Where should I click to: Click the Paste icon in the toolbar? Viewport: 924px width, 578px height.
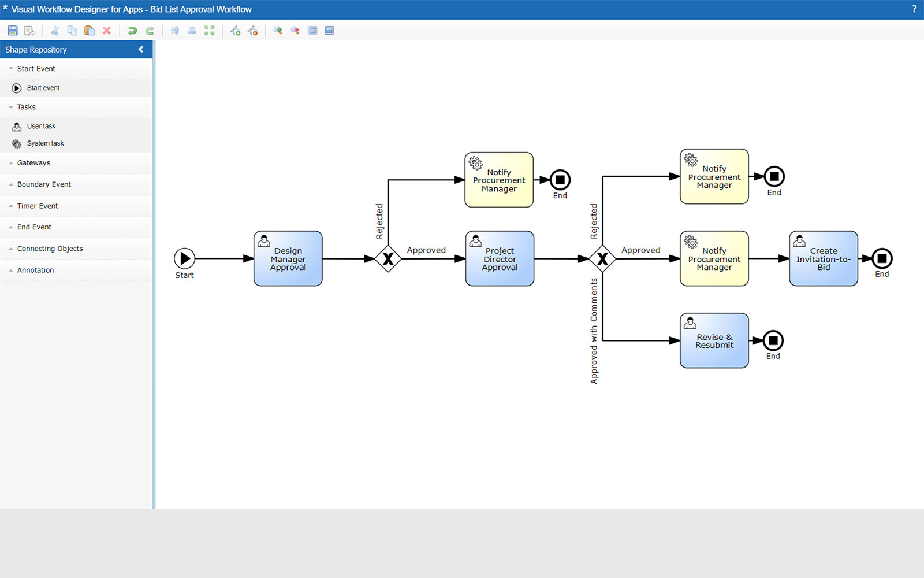[90, 30]
